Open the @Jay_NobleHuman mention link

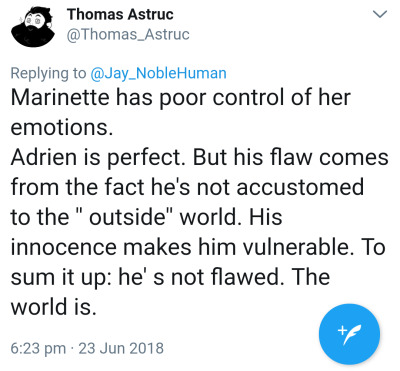click(158, 73)
